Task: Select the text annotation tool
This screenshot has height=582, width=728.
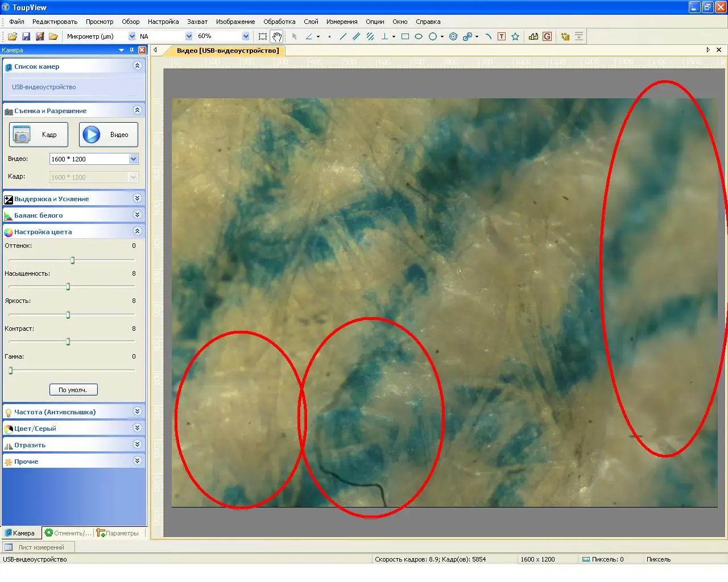Action: pyautogui.click(x=502, y=36)
